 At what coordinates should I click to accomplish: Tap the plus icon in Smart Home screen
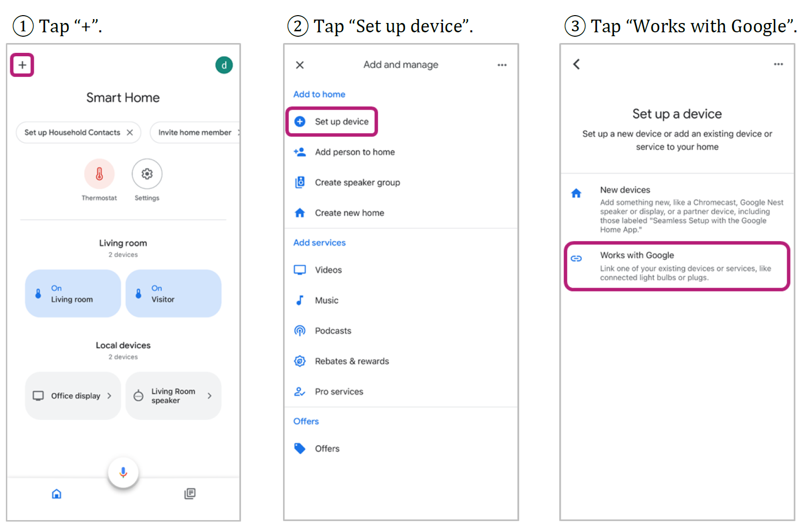coord(22,65)
